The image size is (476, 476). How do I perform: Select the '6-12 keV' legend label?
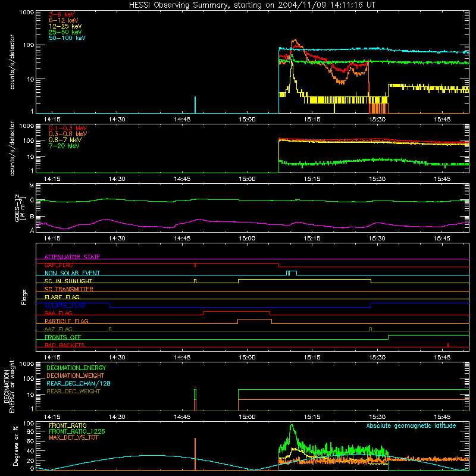click(63, 20)
